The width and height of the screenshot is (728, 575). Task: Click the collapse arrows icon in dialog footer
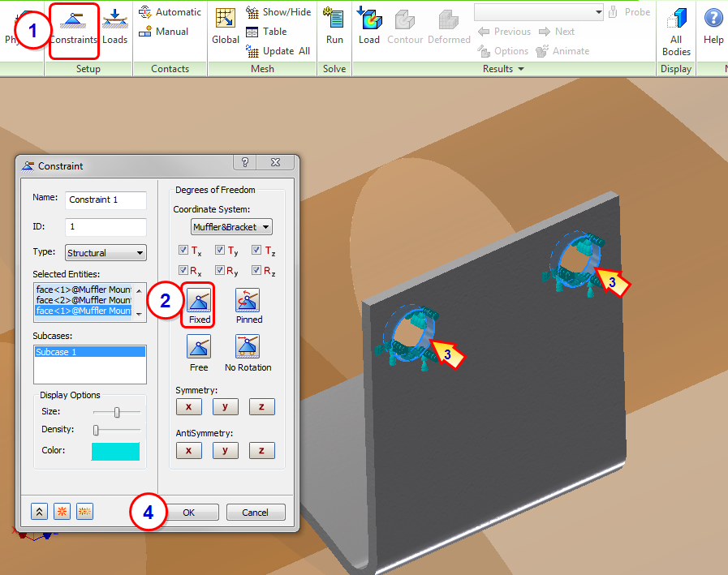[40, 512]
